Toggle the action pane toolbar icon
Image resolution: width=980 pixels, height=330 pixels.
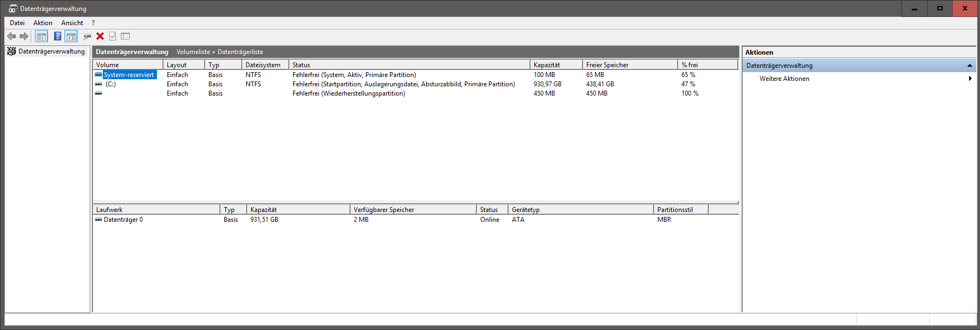pos(71,36)
